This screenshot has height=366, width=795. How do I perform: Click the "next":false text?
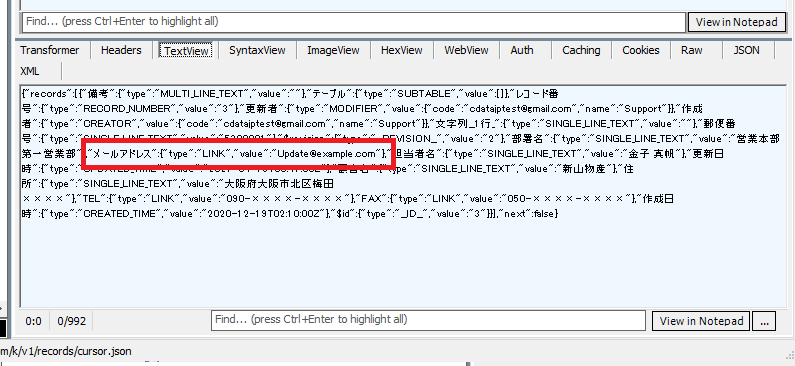tap(528, 214)
